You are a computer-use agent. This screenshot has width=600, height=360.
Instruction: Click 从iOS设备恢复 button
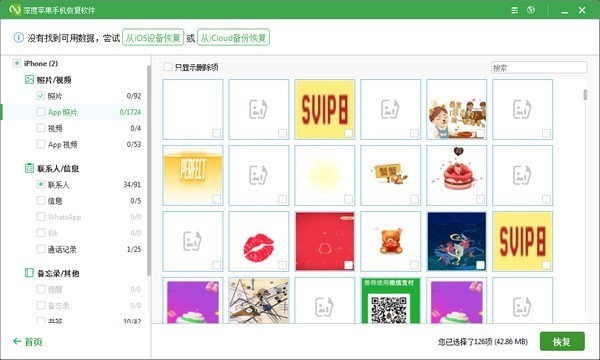(153, 37)
